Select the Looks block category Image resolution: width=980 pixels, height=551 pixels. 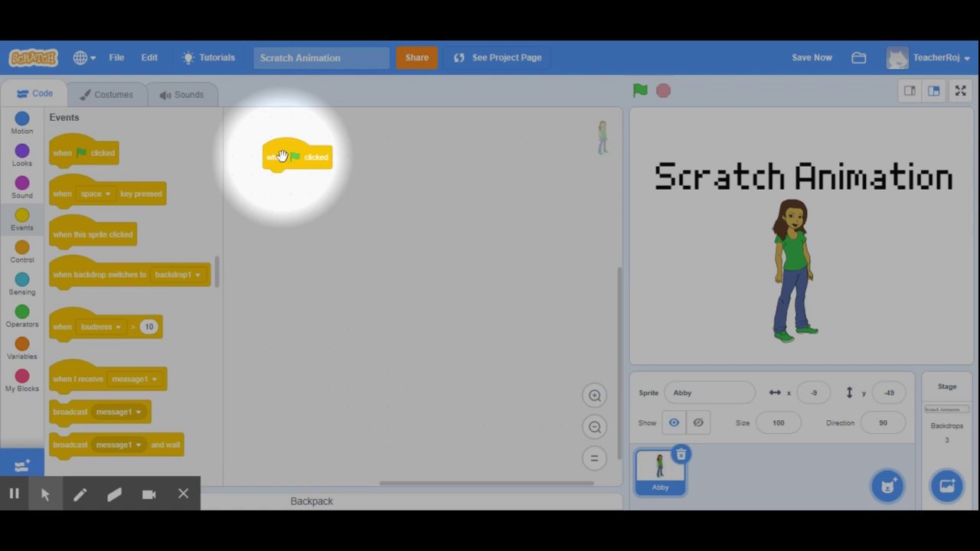22,155
